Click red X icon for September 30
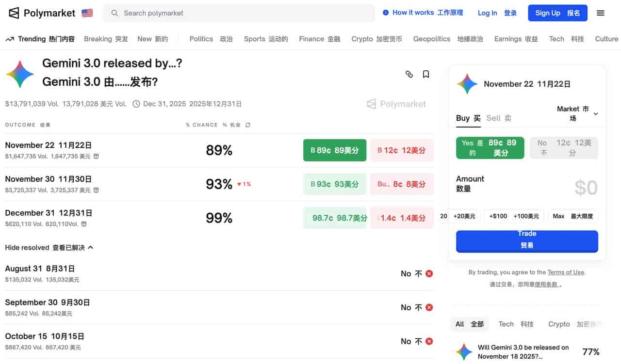 point(429,307)
